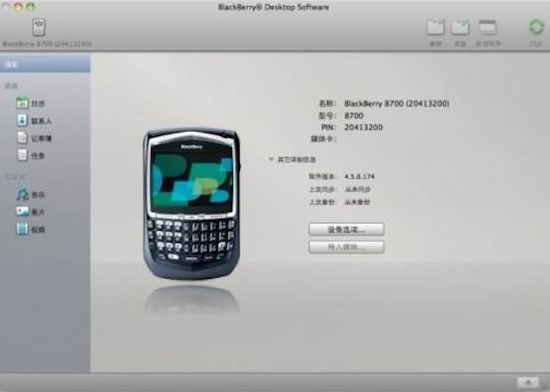This screenshot has height=392, width=550.
Task: Click the BlackBerry 8700 phone image
Action: (x=192, y=204)
